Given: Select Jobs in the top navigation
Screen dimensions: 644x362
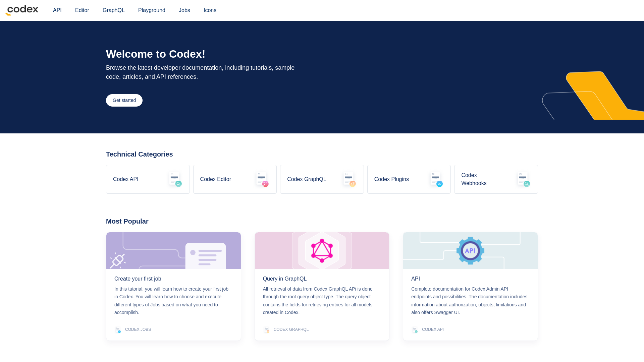Looking at the screenshot, I should (x=184, y=10).
